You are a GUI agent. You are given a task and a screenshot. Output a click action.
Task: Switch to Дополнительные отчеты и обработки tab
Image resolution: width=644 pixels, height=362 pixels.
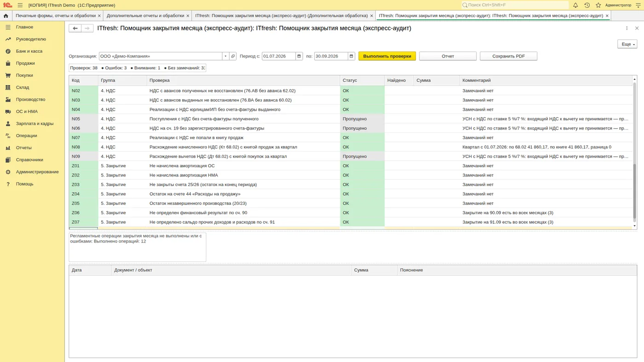coord(145,16)
